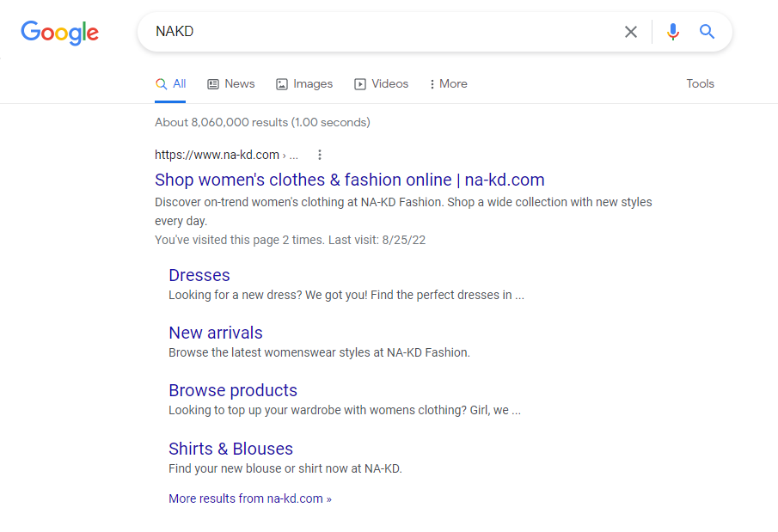
Task: Click the Images tab picture icon
Action: 282,84
